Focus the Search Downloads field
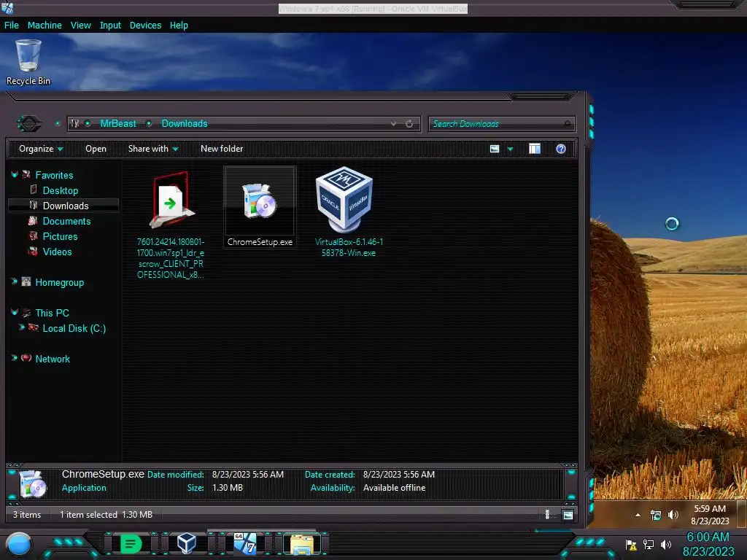The width and height of the screenshot is (747, 560). click(x=501, y=124)
